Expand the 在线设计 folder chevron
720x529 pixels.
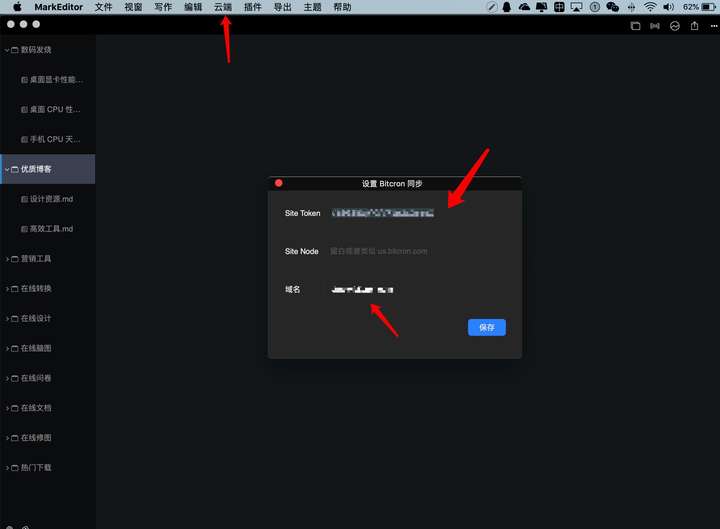[7, 319]
